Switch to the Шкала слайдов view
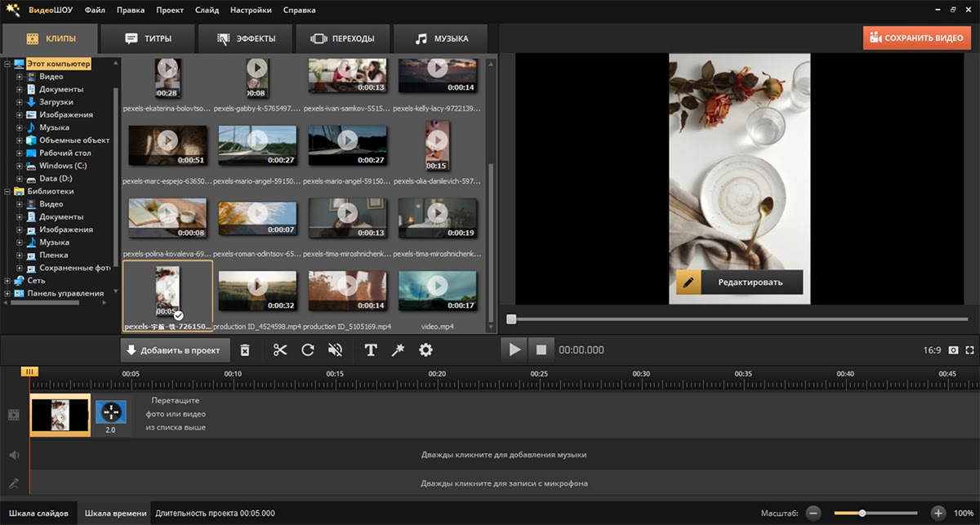Viewport: 980px width, 525px height. tap(39, 514)
